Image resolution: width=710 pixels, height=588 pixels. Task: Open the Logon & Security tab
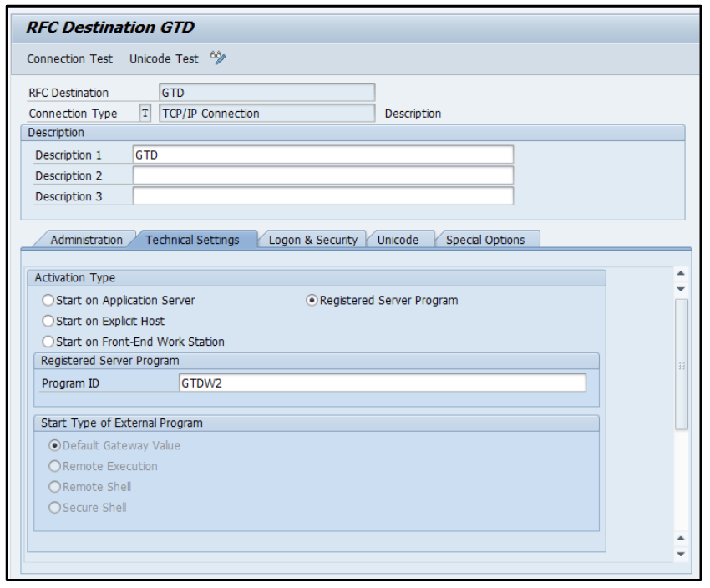point(312,240)
